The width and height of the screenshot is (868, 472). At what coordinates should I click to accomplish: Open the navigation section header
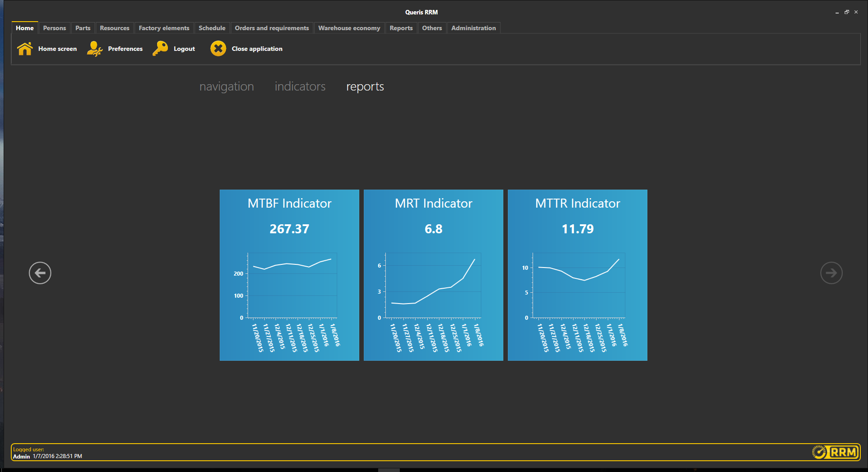point(226,86)
